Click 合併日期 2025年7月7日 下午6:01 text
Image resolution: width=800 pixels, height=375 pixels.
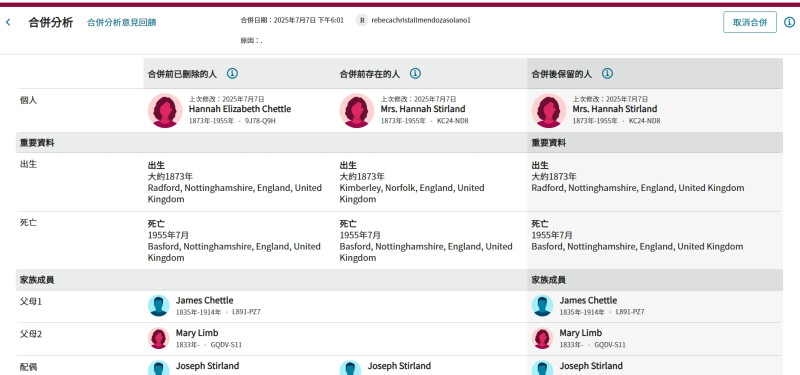[x=292, y=20]
